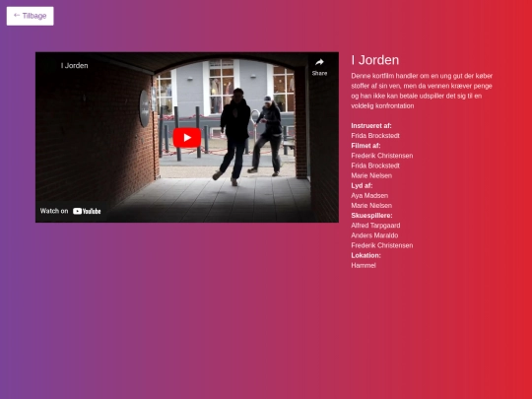The width and height of the screenshot is (532, 399).
Task: Select Frederik Christensen under Skuespillere
Action: [x=382, y=245]
